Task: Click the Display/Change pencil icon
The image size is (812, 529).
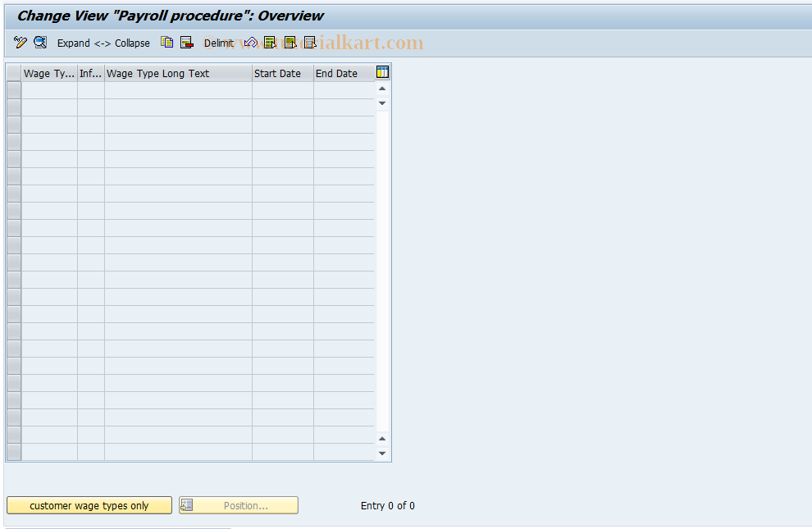Action: point(21,43)
